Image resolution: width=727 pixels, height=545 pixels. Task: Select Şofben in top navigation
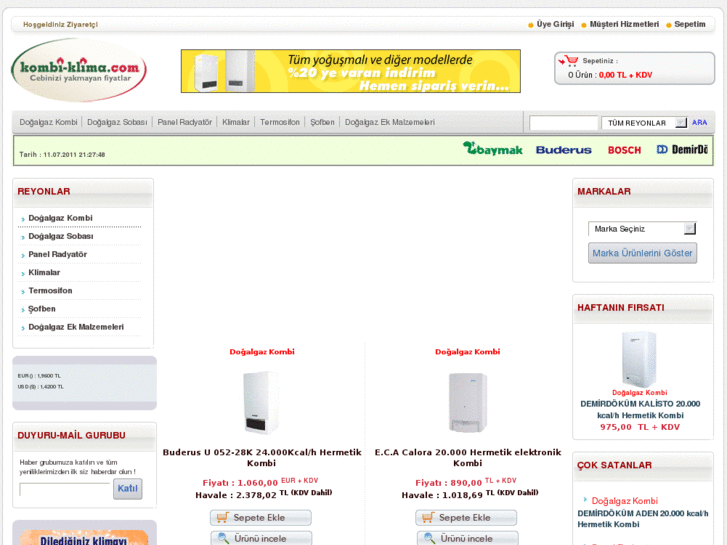(x=322, y=122)
